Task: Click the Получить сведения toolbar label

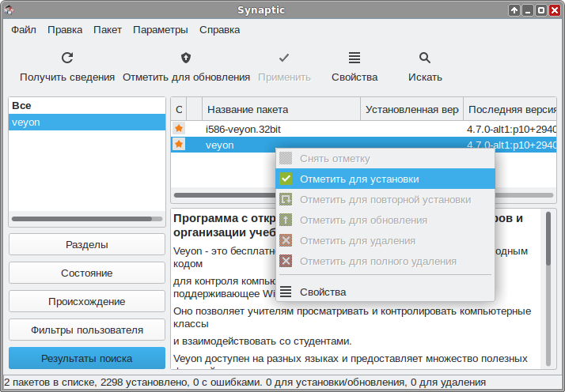Action: [67, 77]
